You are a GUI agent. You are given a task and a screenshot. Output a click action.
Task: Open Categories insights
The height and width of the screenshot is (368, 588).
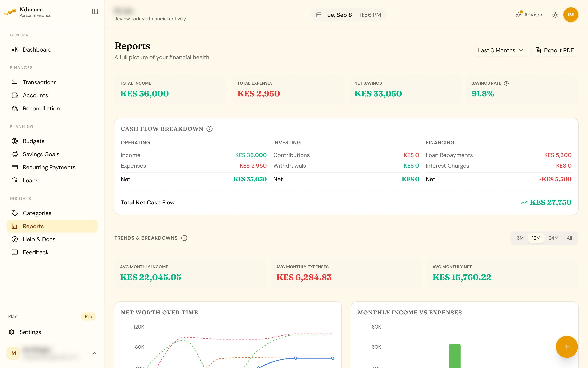coord(52,213)
